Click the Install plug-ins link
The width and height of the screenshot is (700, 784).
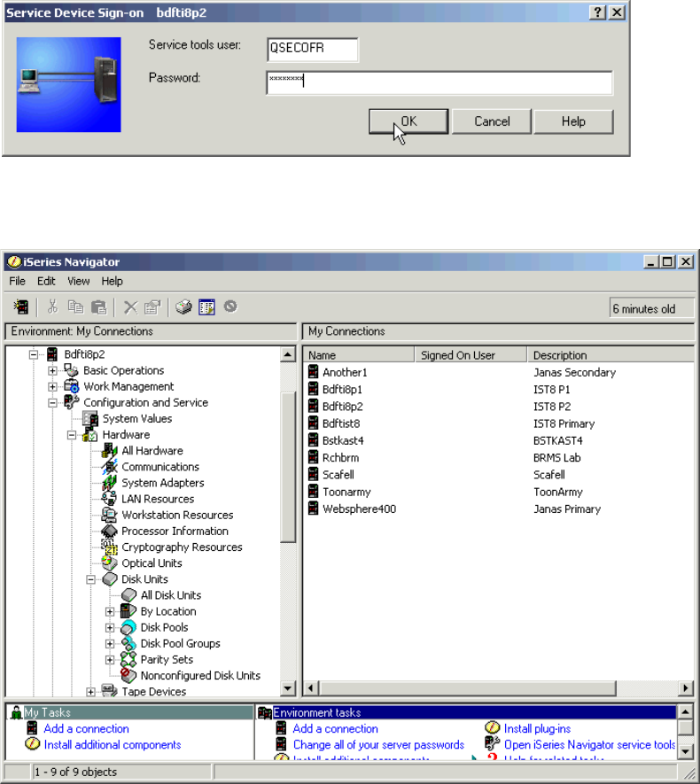click(x=537, y=728)
